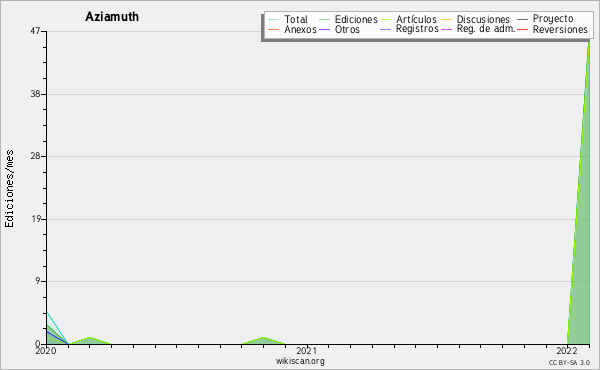Viewport: 600px width, 370px height.
Task: Click the wikiscan.org credit text
Action: tap(300, 361)
